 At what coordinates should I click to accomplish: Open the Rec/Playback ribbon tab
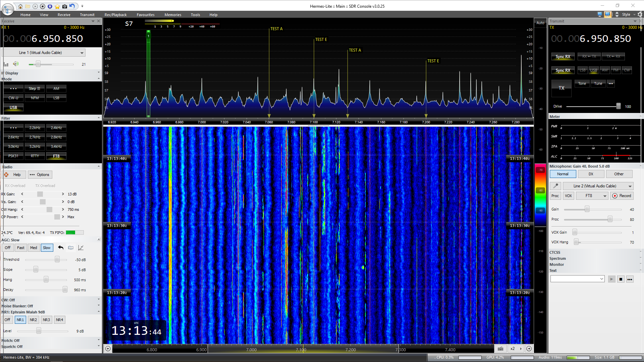pyautogui.click(x=115, y=15)
